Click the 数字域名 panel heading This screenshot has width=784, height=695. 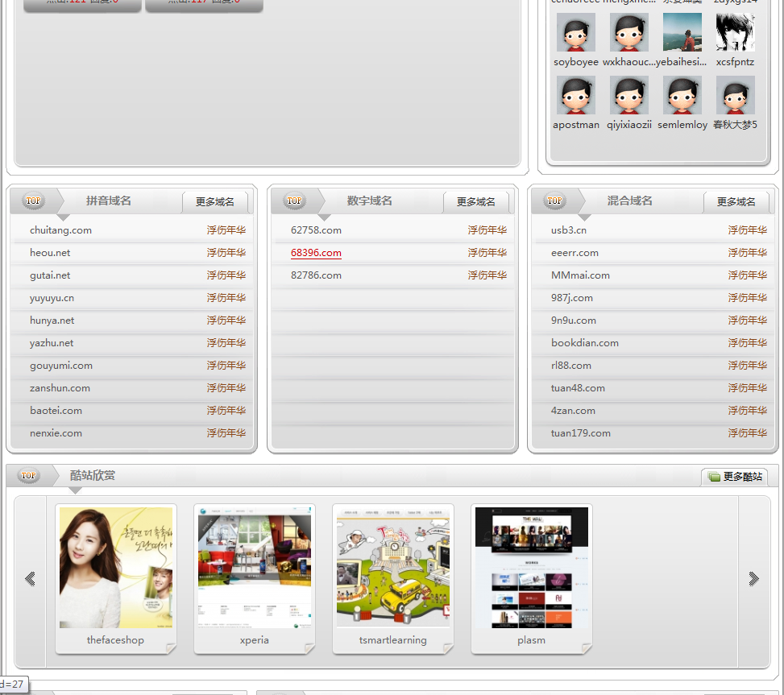(x=370, y=201)
